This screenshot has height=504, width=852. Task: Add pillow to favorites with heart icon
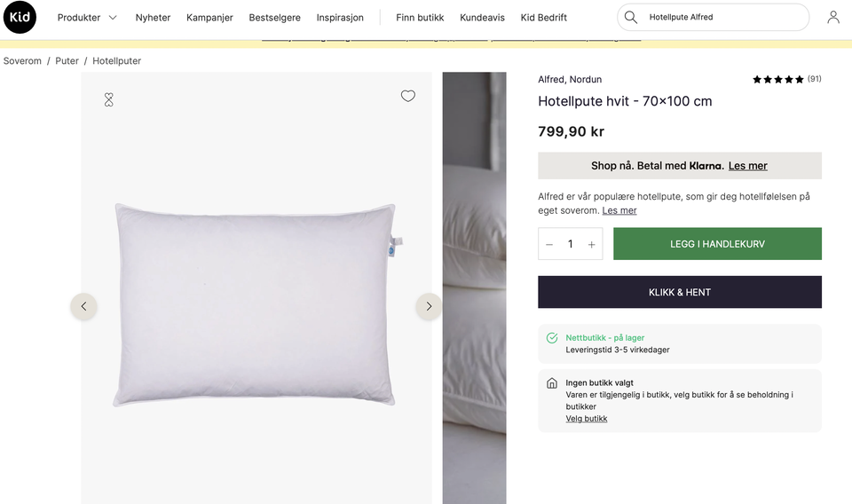pos(407,97)
